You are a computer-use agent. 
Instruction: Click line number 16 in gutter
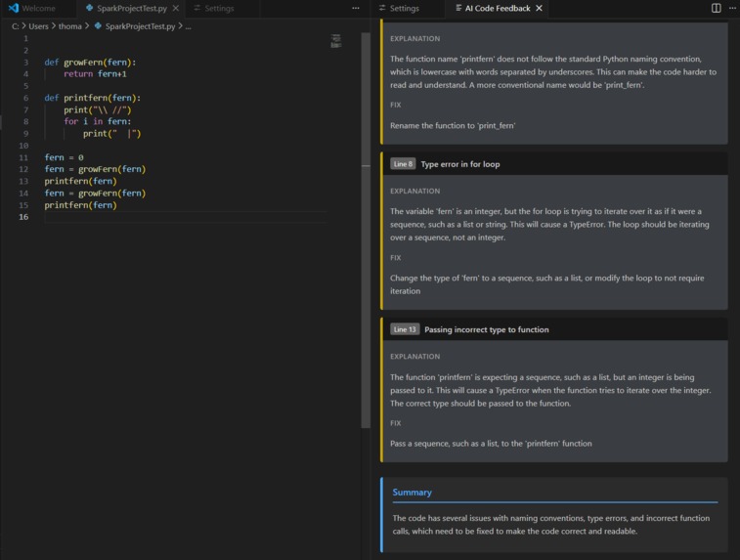tap(23, 217)
